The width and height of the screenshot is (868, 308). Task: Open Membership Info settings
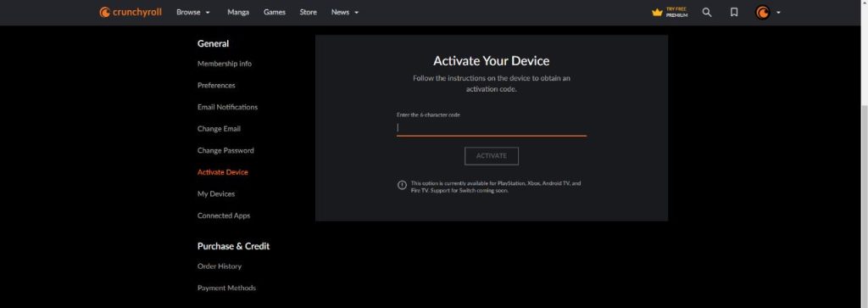click(x=224, y=64)
